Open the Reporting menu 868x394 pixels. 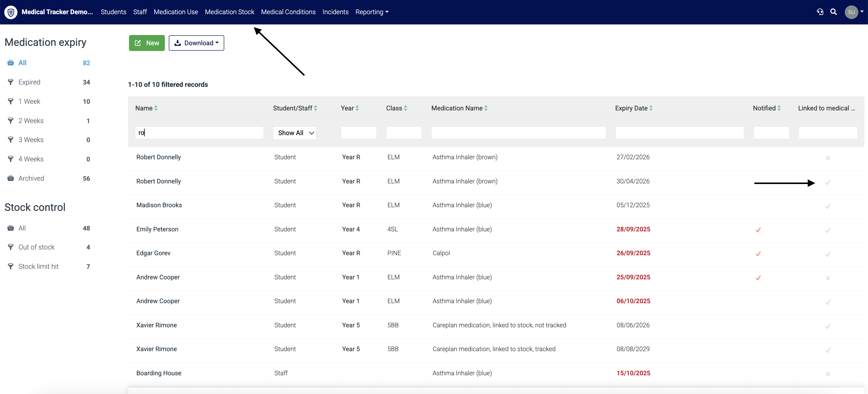tap(372, 12)
